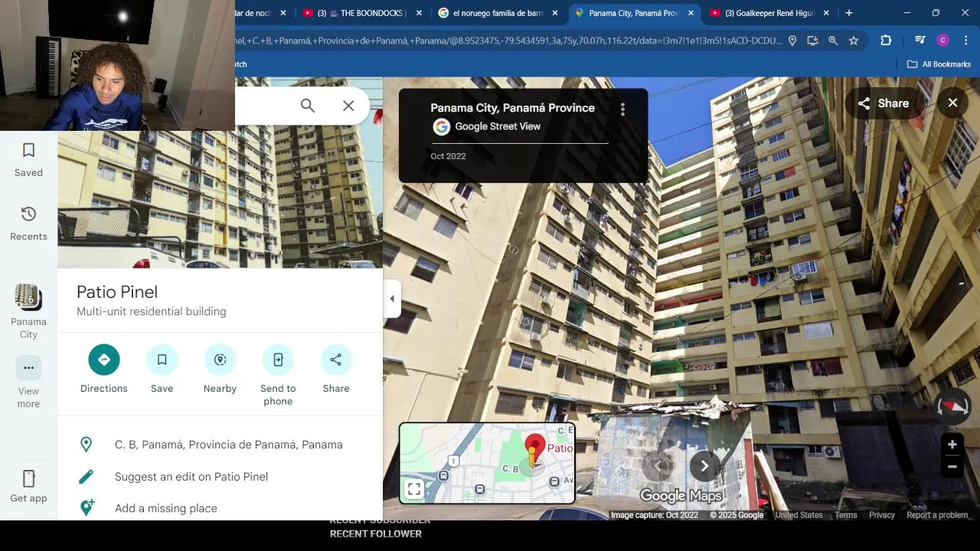Go to previous Street View image arrow
The width and height of the screenshot is (980, 551).
tap(658, 466)
